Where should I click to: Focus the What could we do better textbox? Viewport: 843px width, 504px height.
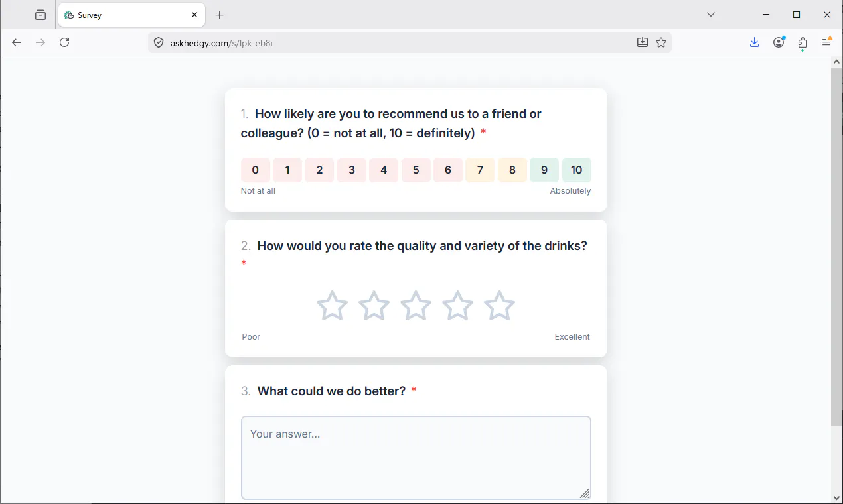[x=416, y=458]
